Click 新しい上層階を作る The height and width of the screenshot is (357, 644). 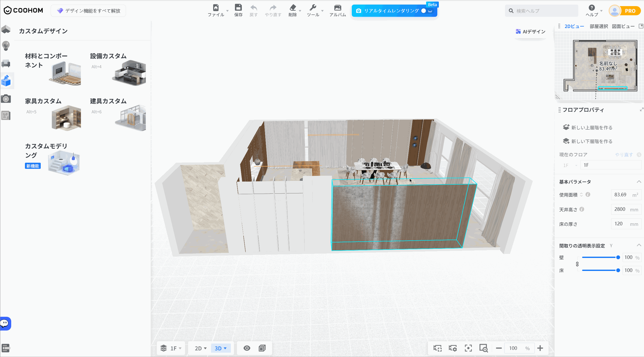[587, 127]
